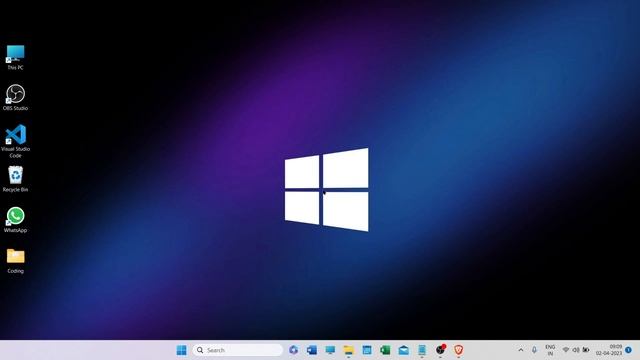640x360 pixels.
Task: Open the phone-shaped app on taskbar
Action: coord(422,350)
